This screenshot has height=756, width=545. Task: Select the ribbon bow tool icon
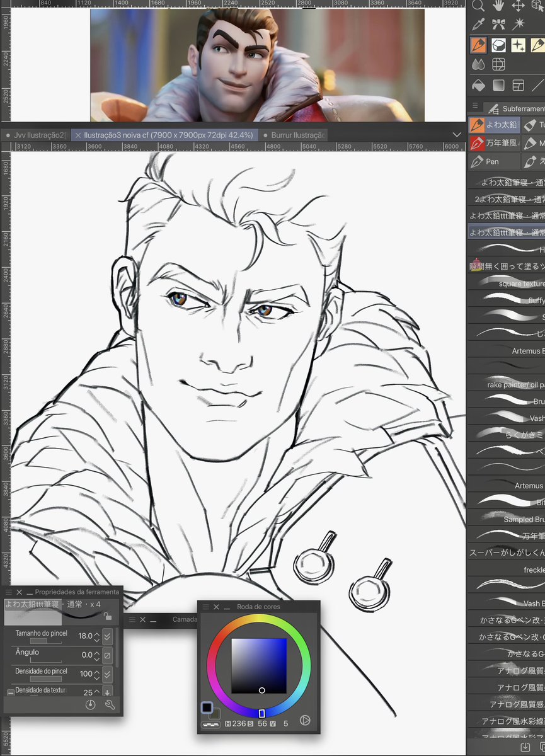(x=498, y=25)
